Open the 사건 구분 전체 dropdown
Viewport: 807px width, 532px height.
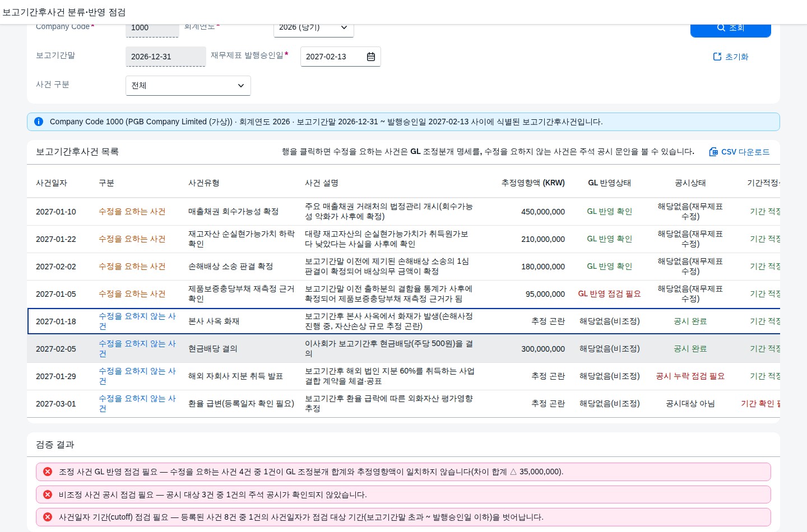[188, 86]
